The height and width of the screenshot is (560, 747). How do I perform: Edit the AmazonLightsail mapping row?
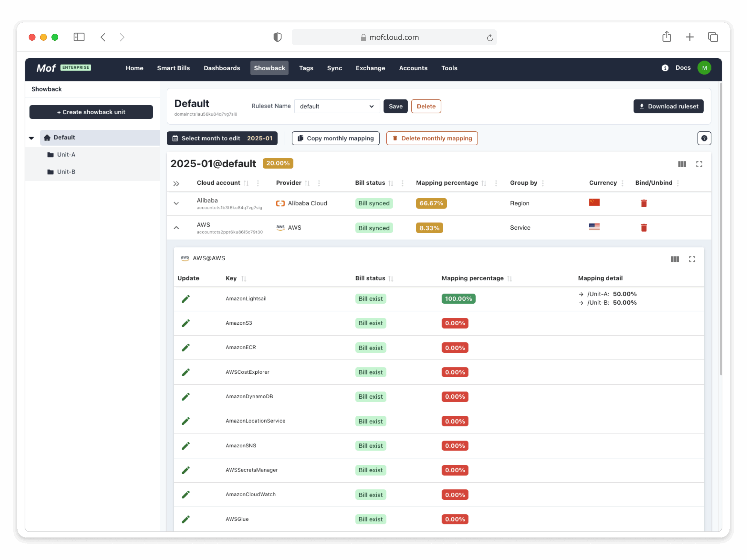click(x=186, y=299)
